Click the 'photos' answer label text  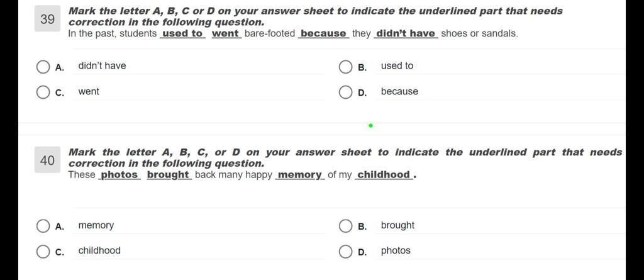pos(396,251)
